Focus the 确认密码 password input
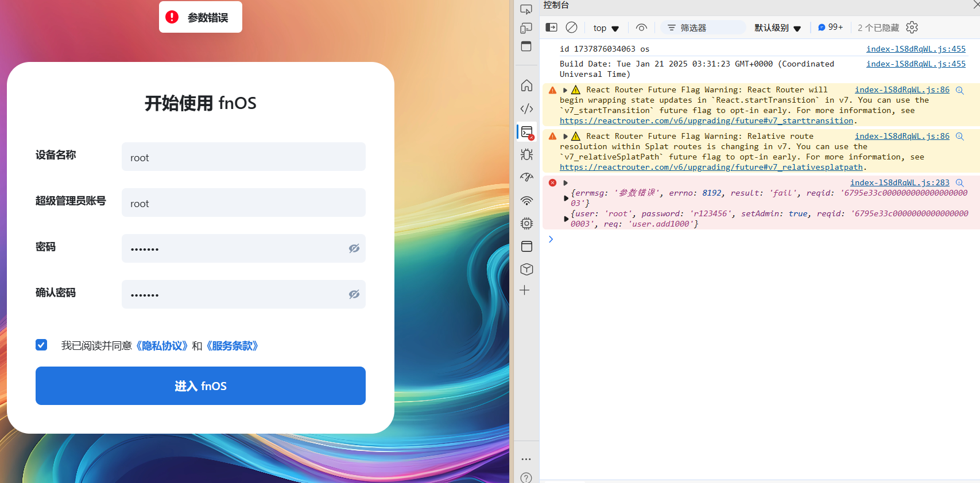This screenshot has width=980, height=483. point(243,294)
